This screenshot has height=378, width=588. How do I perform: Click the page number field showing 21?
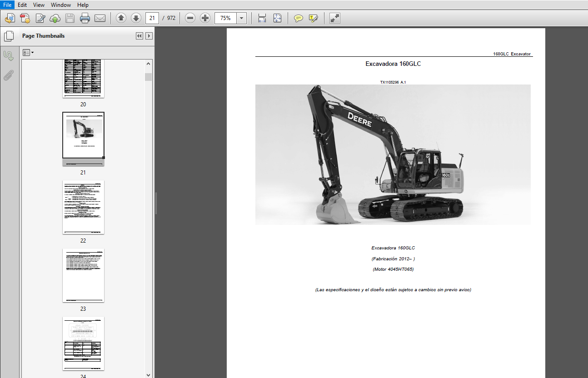(x=152, y=18)
